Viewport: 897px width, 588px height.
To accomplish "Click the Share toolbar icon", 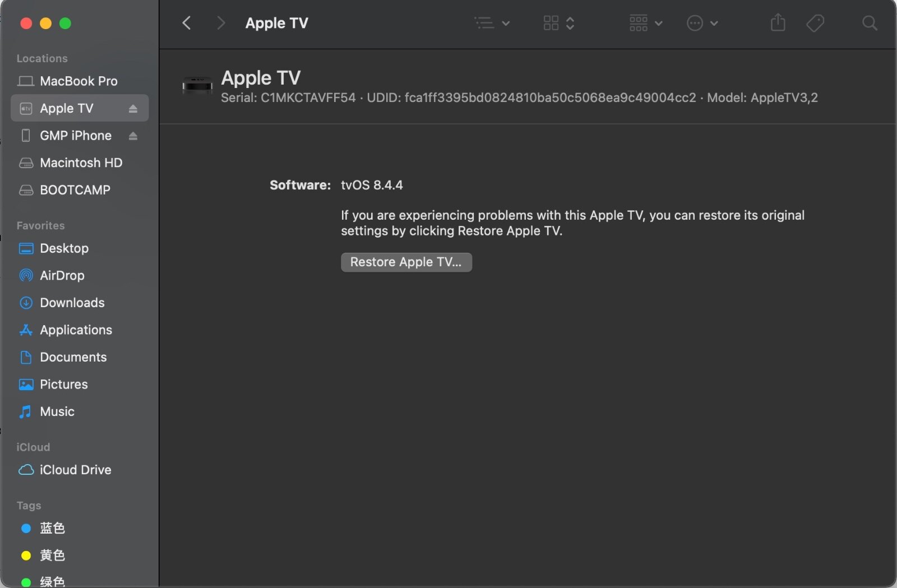I will [778, 23].
